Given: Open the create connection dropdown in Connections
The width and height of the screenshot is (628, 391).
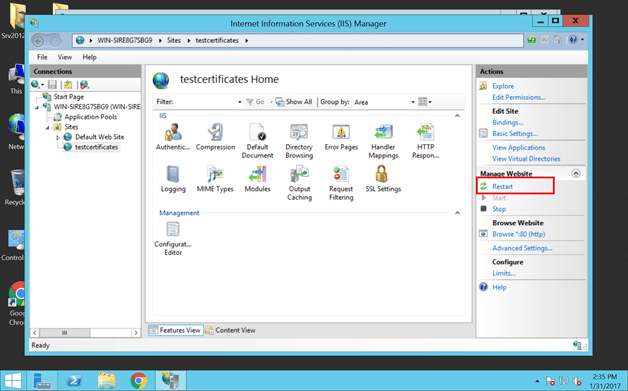Looking at the screenshot, I should (38, 85).
